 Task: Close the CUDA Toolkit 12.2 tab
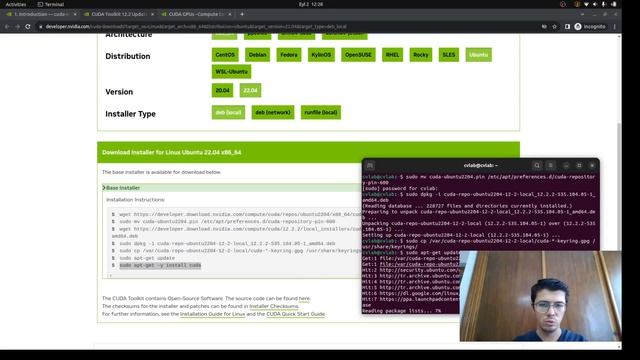(x=152, y=14)
